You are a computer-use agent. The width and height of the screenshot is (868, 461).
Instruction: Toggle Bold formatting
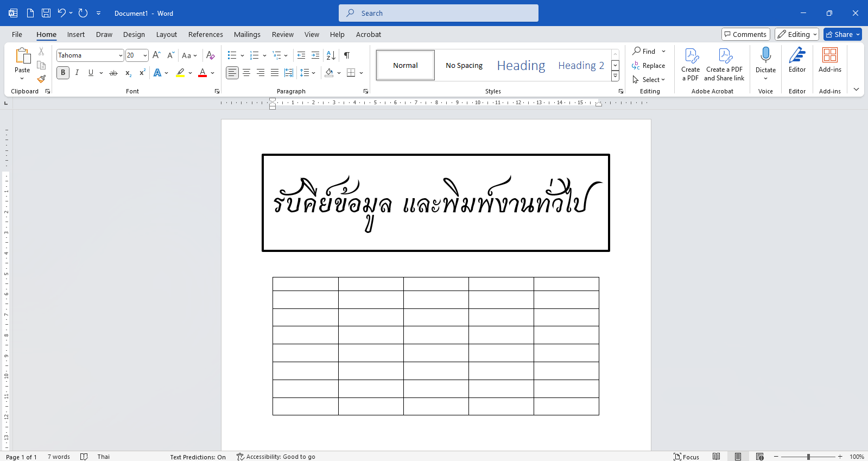[63, 73]
